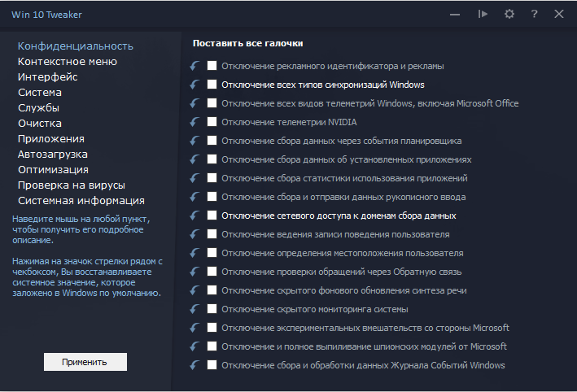The width and height of the screenshot is (577, 392).
Task: Select Системная информация in sidebar
Action: pyautogui.click(x=81, y=200)
